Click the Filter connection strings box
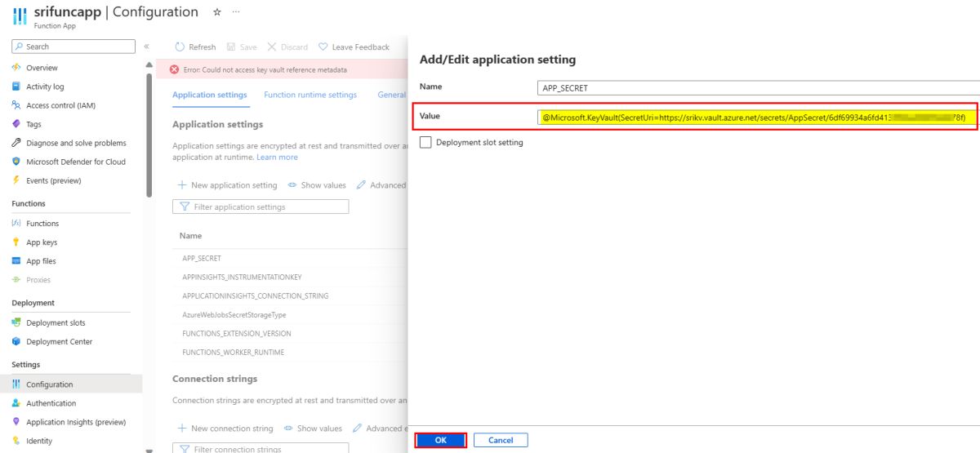Screen dimensions: 980x453 261,449
